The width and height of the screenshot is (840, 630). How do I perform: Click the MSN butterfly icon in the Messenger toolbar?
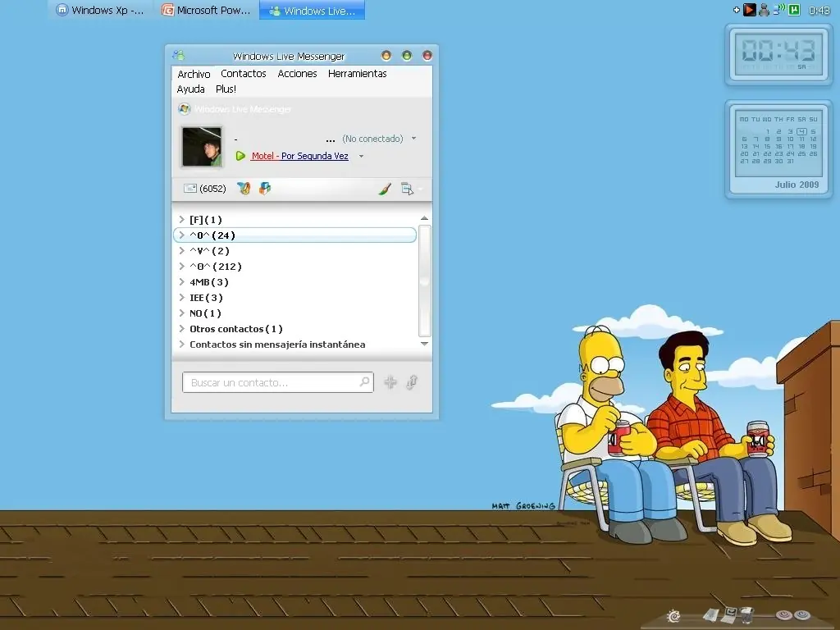coord(244,189)
